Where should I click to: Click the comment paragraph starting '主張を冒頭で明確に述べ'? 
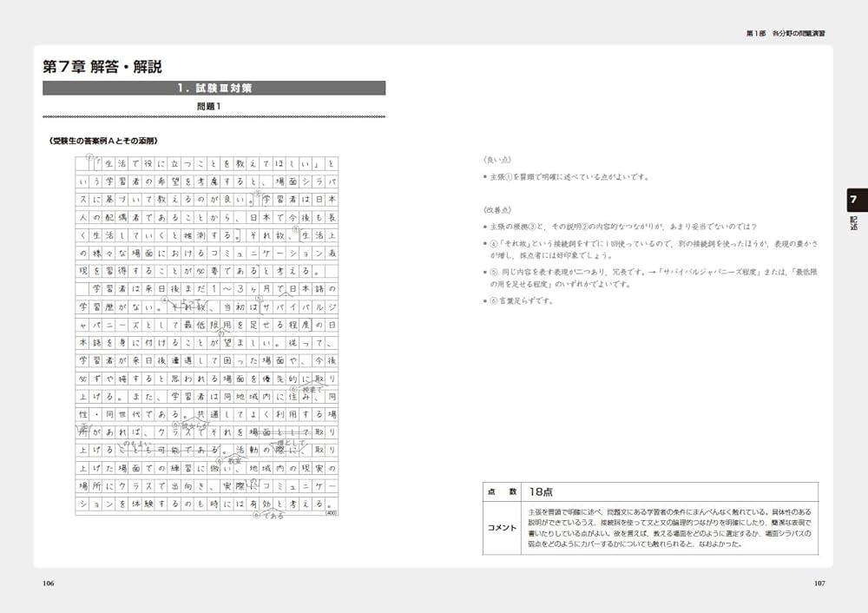[669, 528]
